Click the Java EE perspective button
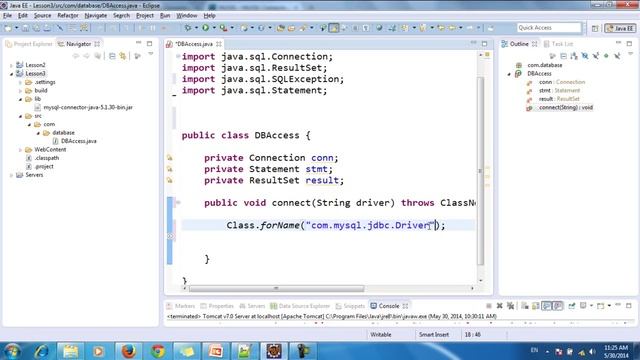Viewport: 640px width, 360px height. click(620, 28)
